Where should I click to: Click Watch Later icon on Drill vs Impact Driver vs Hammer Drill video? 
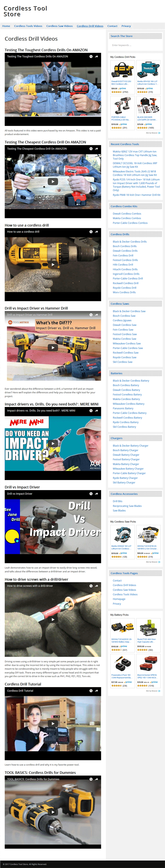pos(91,315)
